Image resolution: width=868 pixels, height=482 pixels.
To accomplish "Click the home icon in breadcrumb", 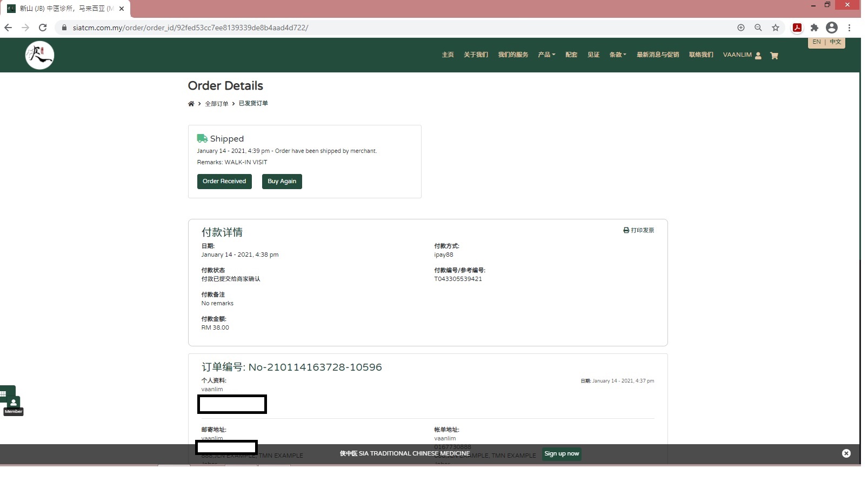I will 191,104.
